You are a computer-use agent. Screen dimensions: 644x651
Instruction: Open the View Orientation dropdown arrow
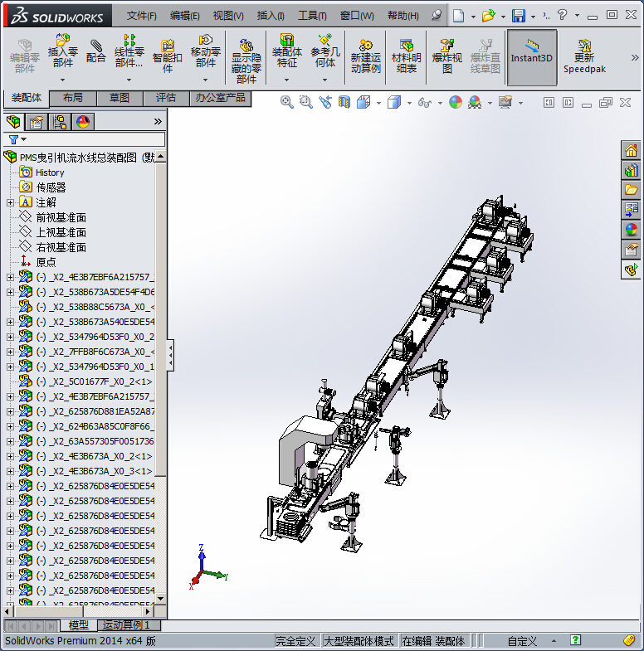click(378, 103)
